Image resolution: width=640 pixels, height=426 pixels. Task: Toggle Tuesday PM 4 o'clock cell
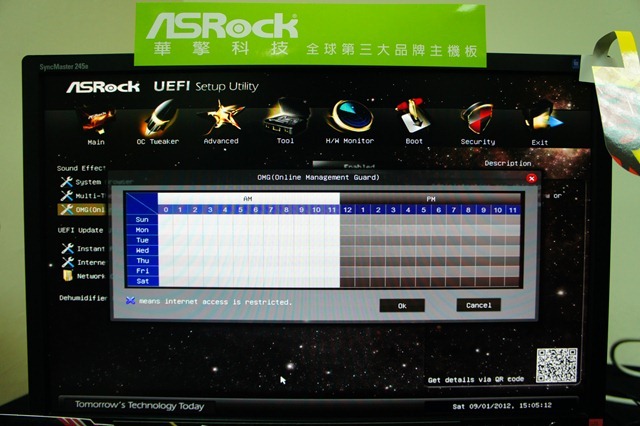click(x=408, y=240)
